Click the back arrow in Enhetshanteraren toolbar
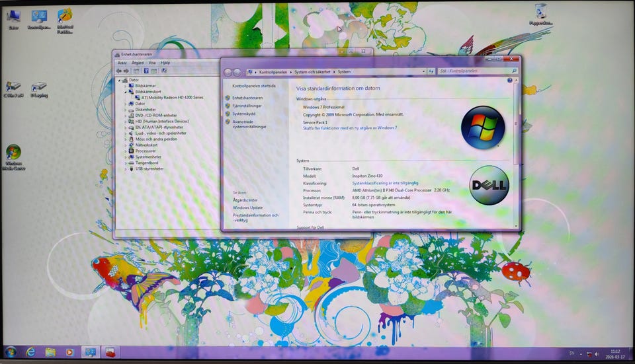Screen dimensions: 635x364 (119, 71)
